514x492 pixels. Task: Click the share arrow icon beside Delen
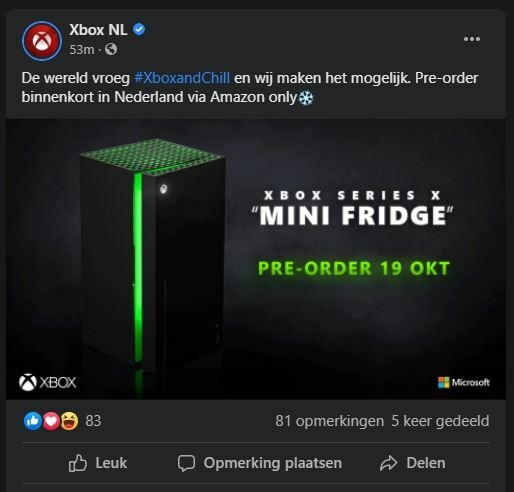(389, 463)
